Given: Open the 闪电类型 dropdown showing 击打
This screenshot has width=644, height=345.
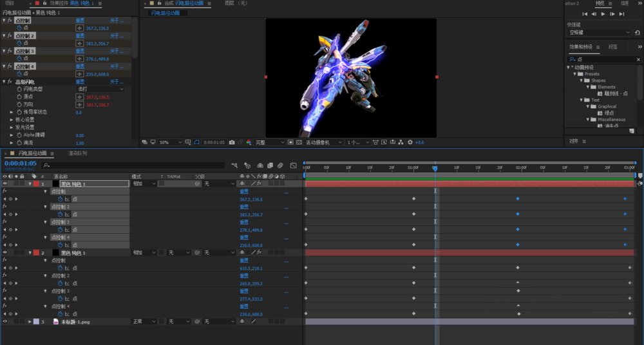Looking at the screenshot, I should click(100, 89).
